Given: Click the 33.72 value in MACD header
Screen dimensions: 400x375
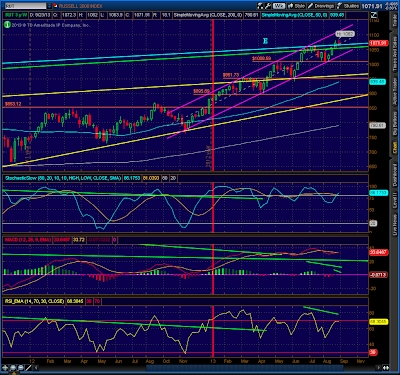Looking at the screenshot, I should [x=79, y=240].
